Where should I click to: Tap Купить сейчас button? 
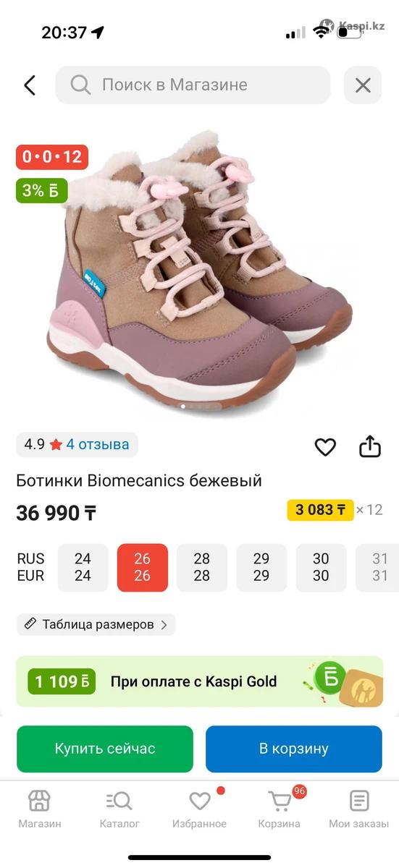pos(105,749)
